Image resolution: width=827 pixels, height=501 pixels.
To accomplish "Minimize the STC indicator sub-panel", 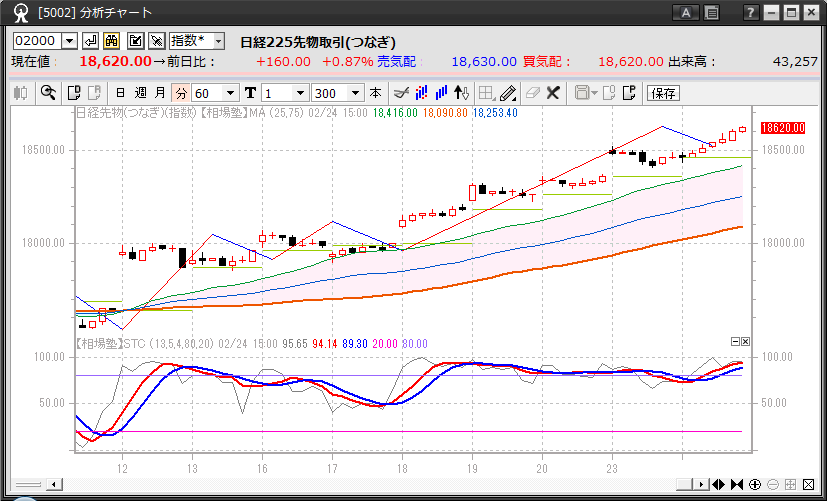I will point(735,341).
